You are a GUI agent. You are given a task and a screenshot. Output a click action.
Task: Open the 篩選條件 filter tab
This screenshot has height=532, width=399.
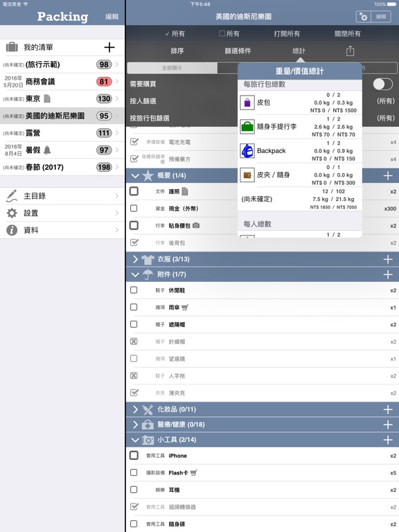[x=238, y=51]
